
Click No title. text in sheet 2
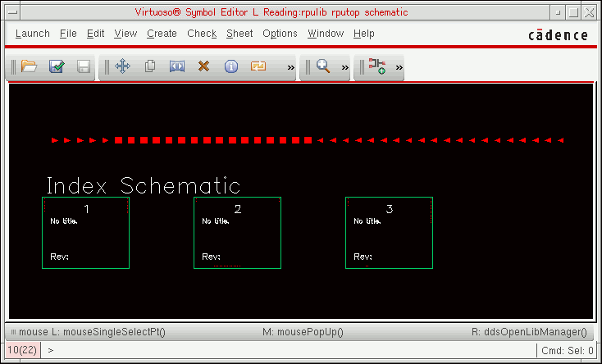tap(216, 221)
